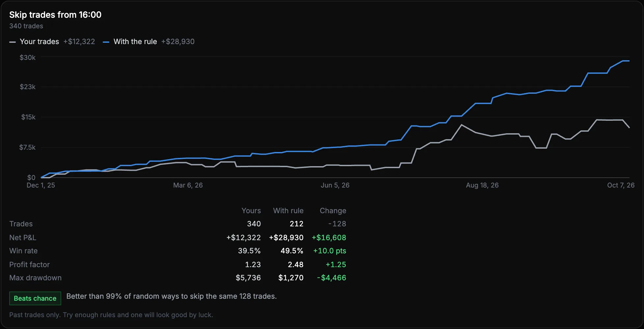Click the $0 y-axis label
This screenshot has width=644, height=329.
[31, 178]
